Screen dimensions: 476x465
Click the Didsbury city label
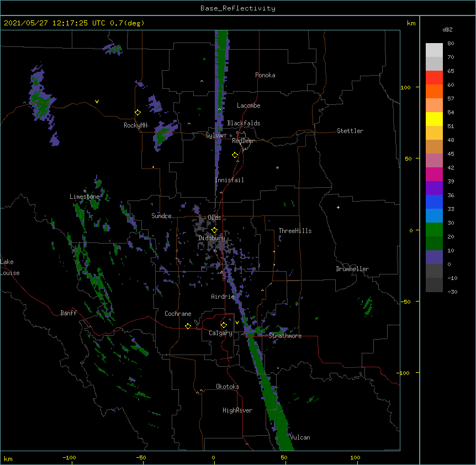pos(211,238)
